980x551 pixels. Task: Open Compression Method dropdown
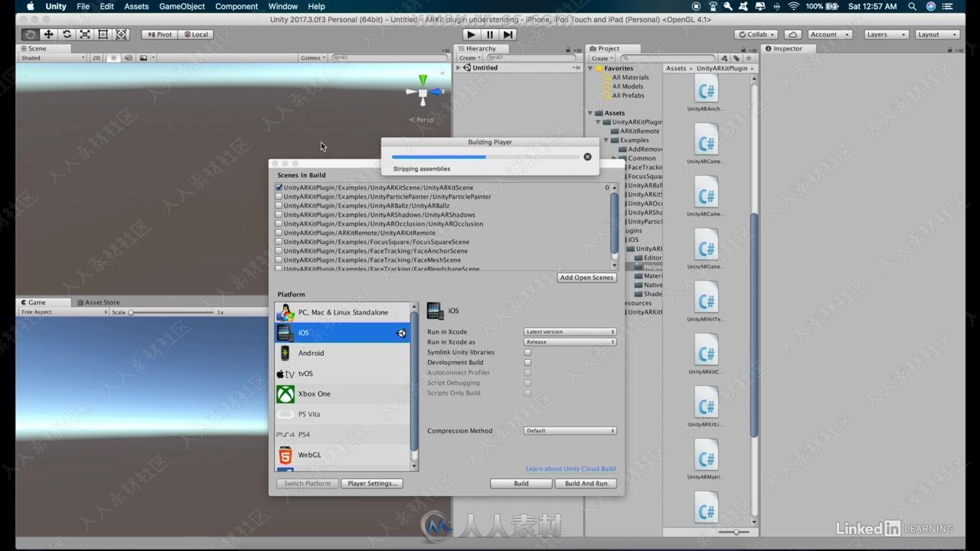pos(570,431)
